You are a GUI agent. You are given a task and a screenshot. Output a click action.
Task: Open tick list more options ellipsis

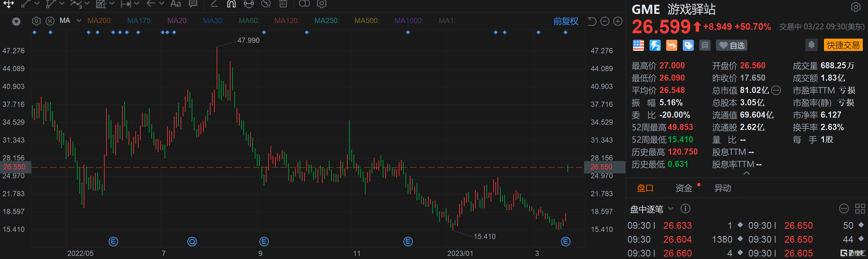pos(844,209)
